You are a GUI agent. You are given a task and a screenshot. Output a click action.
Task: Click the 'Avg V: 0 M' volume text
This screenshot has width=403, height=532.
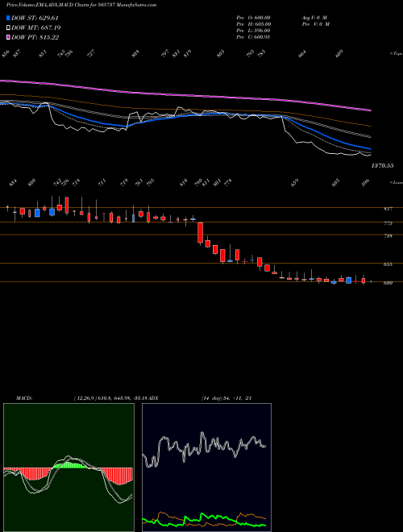pos(314,18)
